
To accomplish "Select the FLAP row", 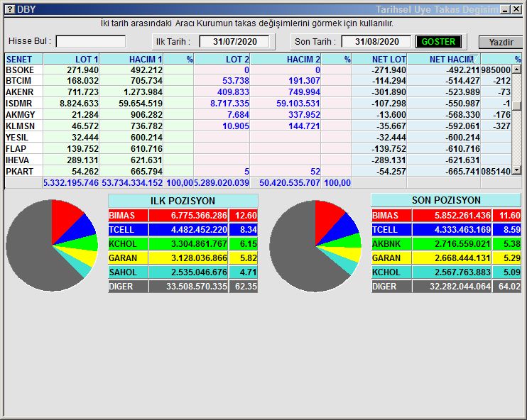I will pyautogui.click(x=258, y=148).
